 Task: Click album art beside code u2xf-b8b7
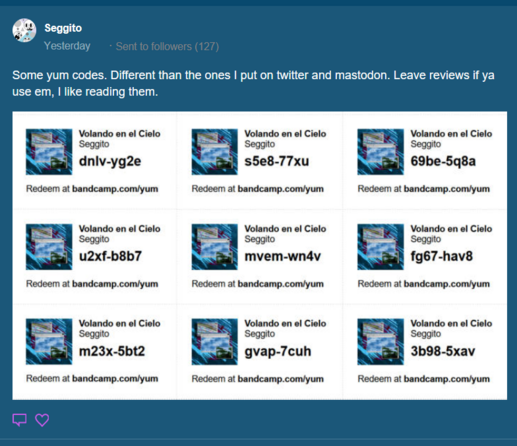tap(49, 247)
